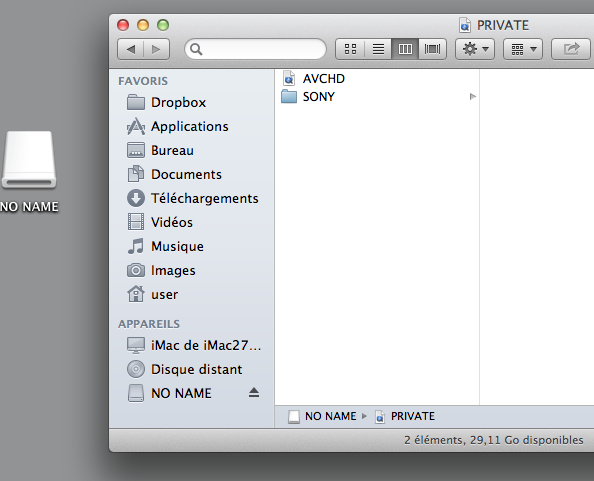The width and height of the screenshot is (594, 481).
Task: Select the column view button
Action: pyautogui.click(x=405, y=49)
